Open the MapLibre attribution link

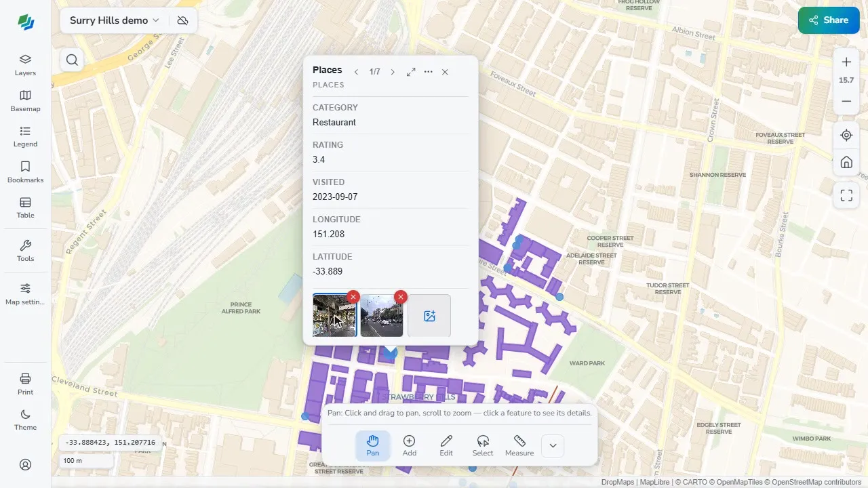pos(655,483)
